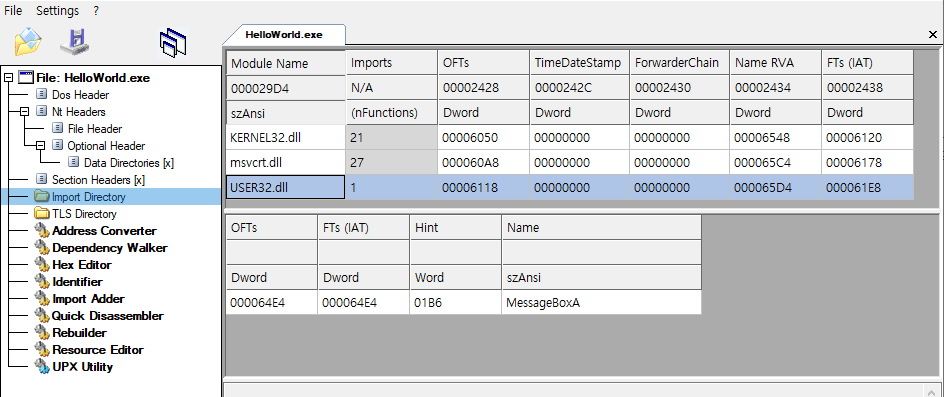
Task: Click the 00006548 Name RVA cell
Action: pos(775,137)
